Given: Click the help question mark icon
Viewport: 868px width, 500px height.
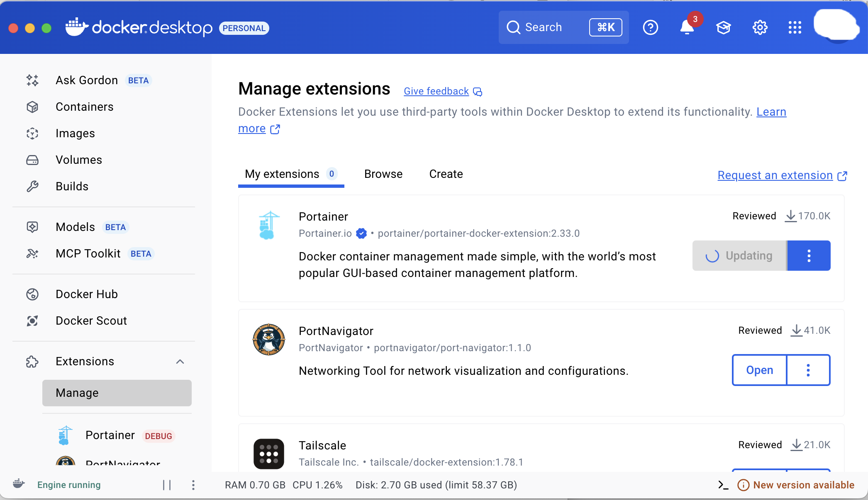Looking at the screenshot, I should pos(651,27).
